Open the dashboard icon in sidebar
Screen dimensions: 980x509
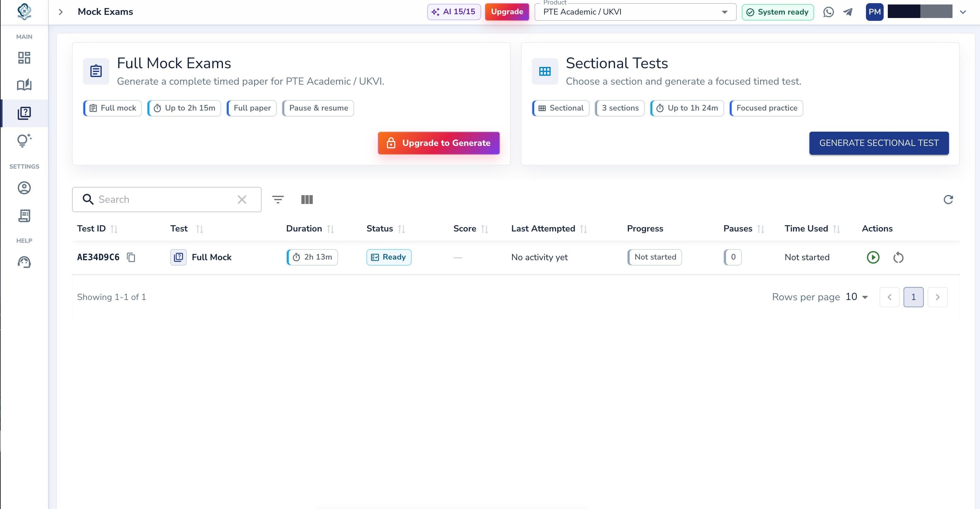point(24,58)
